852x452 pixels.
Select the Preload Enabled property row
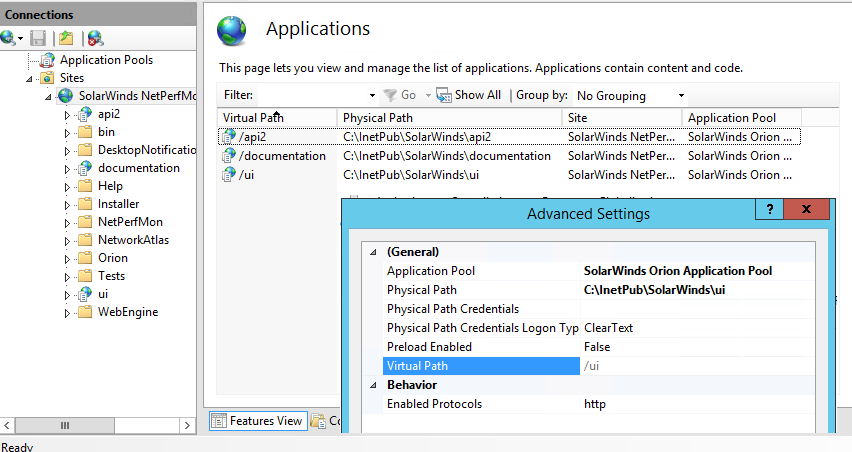coord(598,347)
